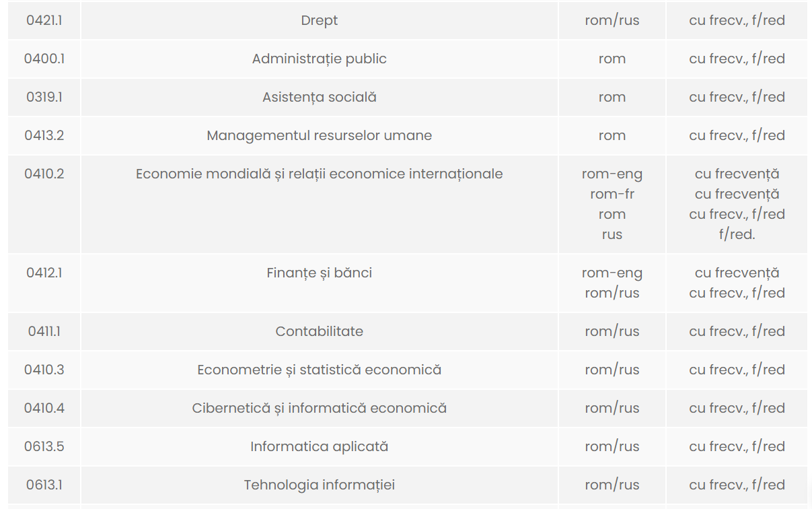Select Tehnologia informației program name
Image resolution: width=812 pixels, height=509 pixels.
click(x=320, y=485)
